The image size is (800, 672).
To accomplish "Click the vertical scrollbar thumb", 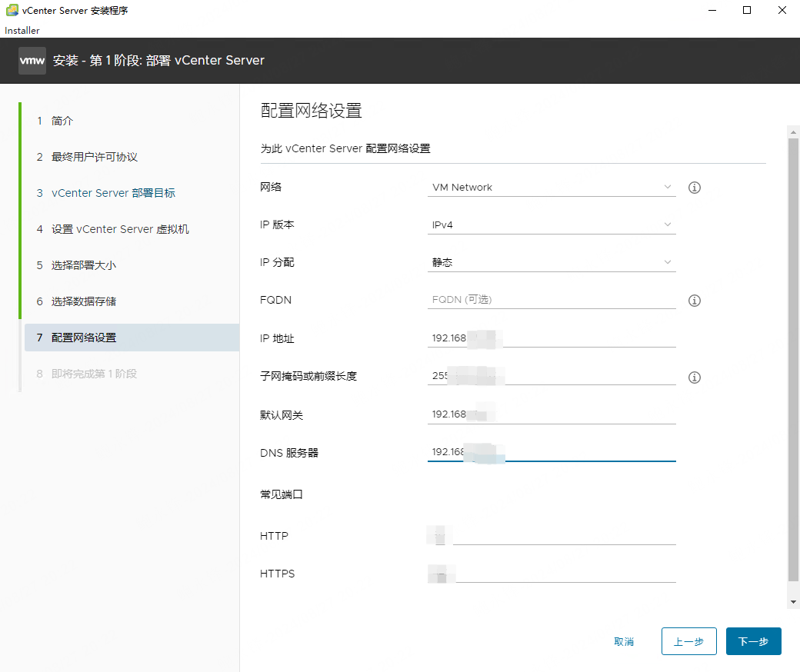I will (793, 360).
